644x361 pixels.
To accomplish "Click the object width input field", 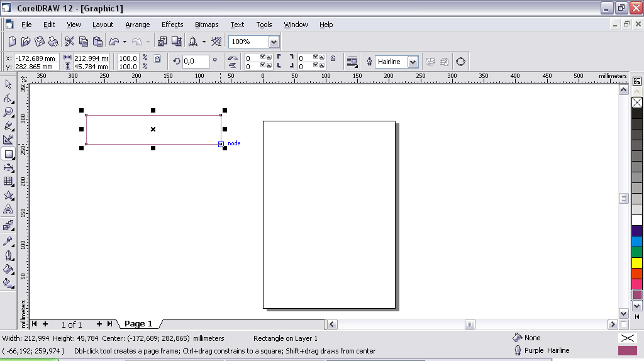I will [x=91, y=58].
